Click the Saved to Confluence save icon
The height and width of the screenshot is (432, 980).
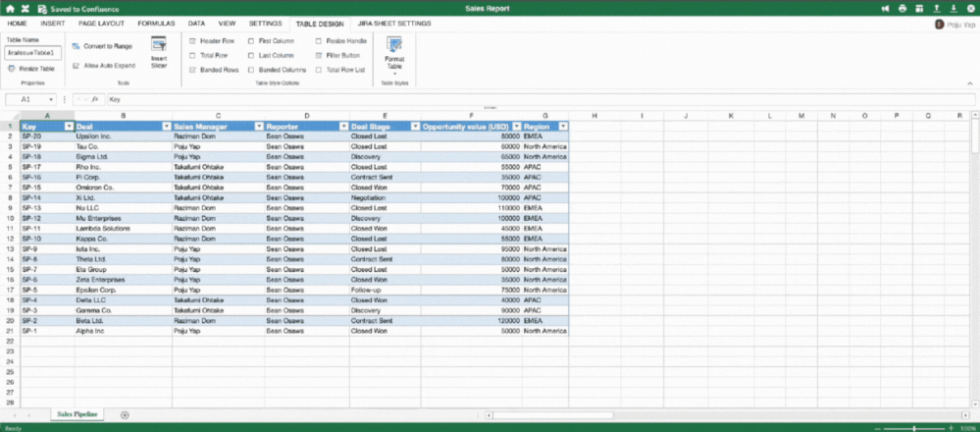[41, 9]
